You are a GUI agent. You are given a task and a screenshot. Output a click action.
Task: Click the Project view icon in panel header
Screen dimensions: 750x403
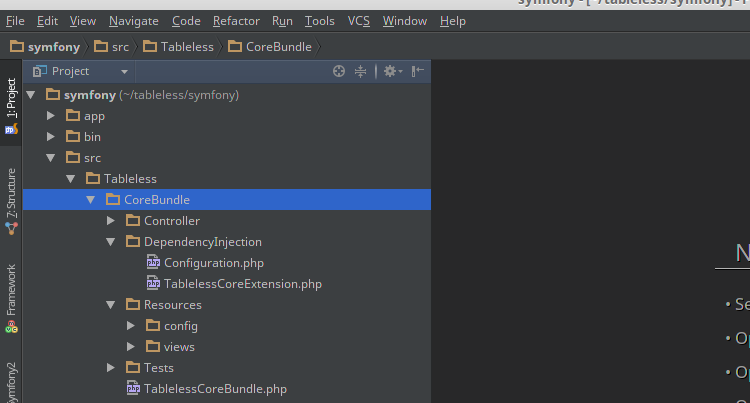coord(39,71)
